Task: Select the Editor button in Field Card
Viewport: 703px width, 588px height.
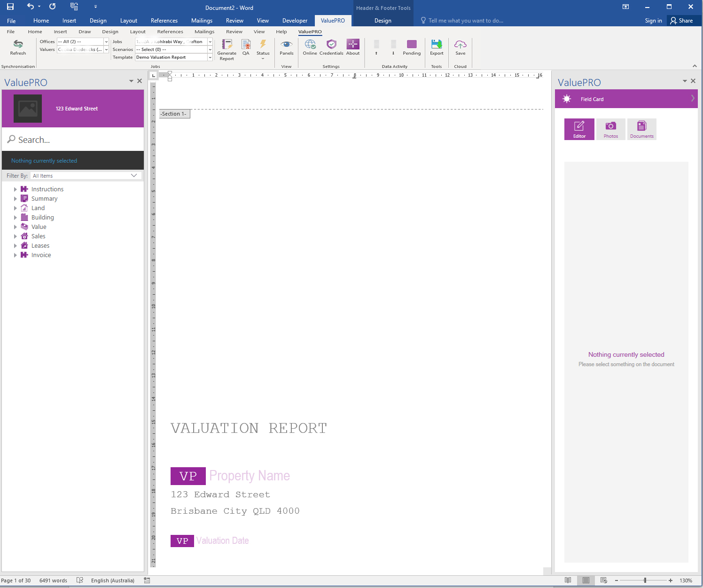Action: click(x=579, y=129)
